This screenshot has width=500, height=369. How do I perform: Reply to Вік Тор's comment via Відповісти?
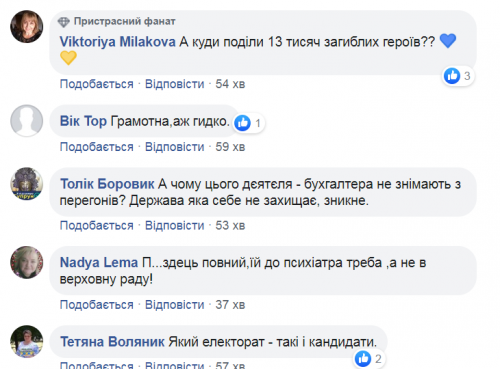(x=174, y=147)
